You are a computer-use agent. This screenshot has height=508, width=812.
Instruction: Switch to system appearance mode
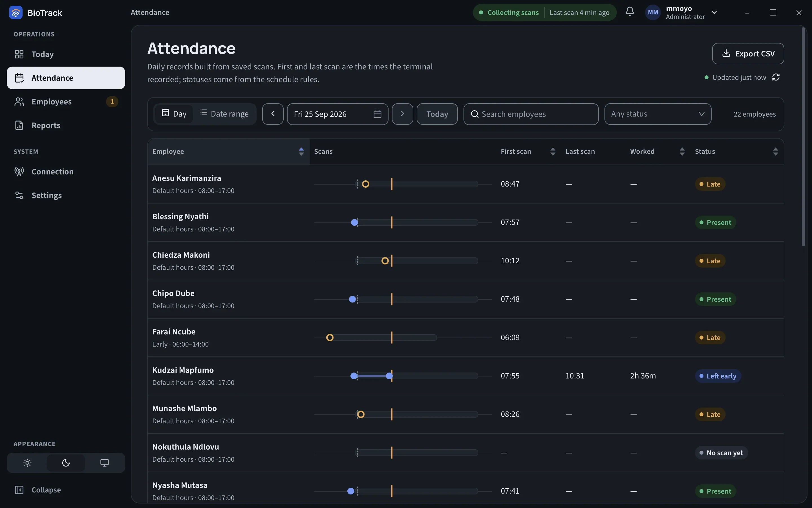[x=104, y=463]
